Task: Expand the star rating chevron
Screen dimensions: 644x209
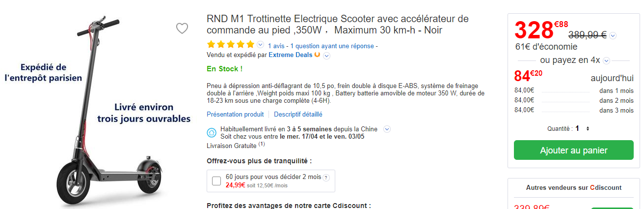Action: [x=260, y=45]
